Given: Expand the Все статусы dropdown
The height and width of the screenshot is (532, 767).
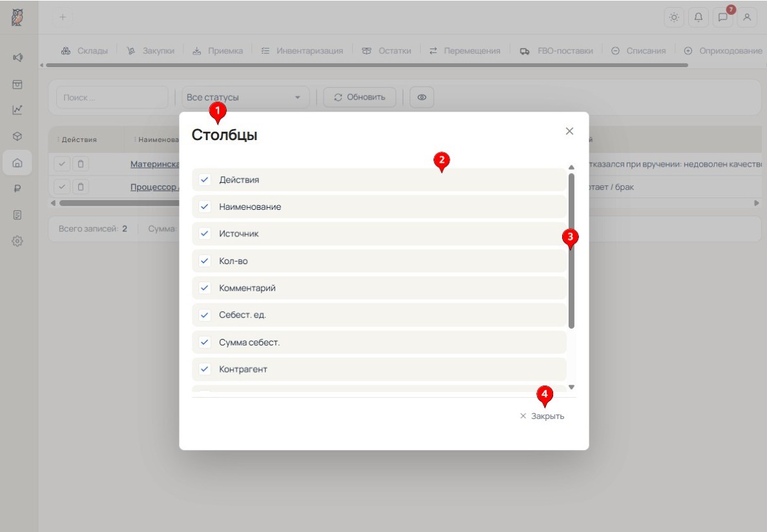Looking at the screenshot, I should (x=245, y=97).
